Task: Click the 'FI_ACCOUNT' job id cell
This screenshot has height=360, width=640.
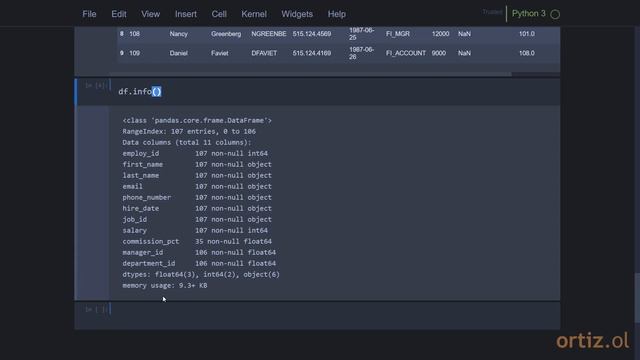Action: (406, 53)
